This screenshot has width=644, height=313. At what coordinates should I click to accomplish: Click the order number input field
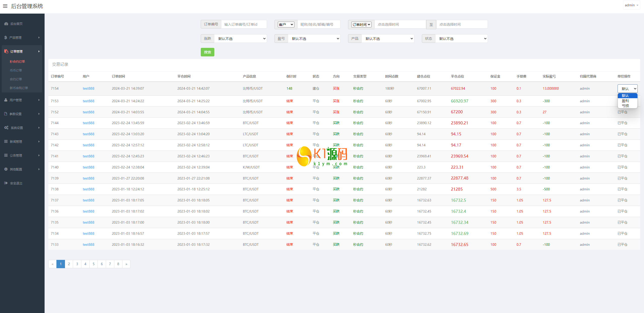[244, 24]
